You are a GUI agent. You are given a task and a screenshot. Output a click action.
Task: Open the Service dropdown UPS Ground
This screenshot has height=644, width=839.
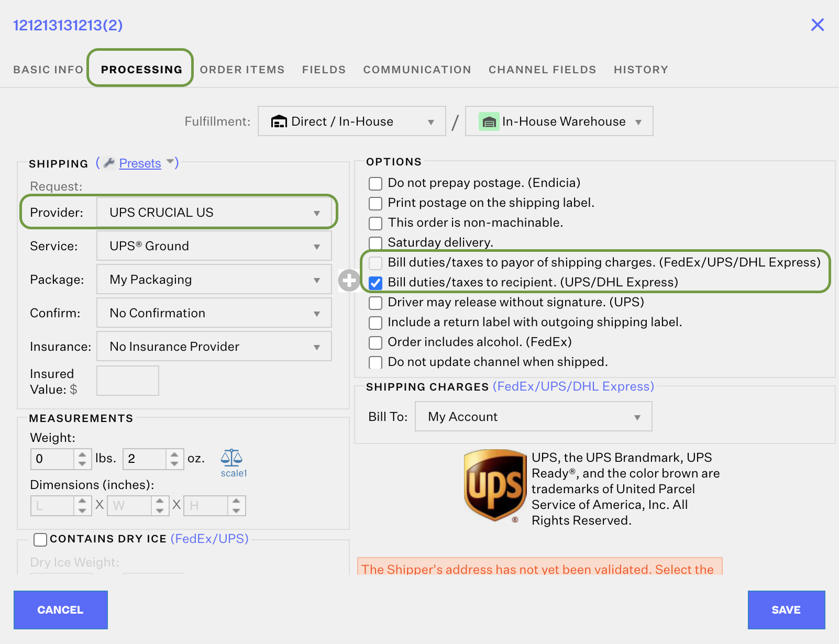click(214, 246)
